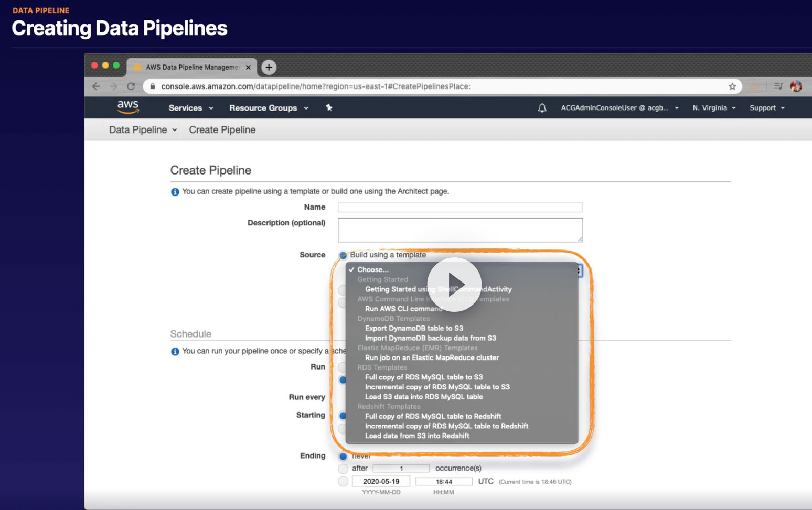This screenshot has width=812, height=510.
Task: Open the Support menu
Action: [x=767, y=108]
